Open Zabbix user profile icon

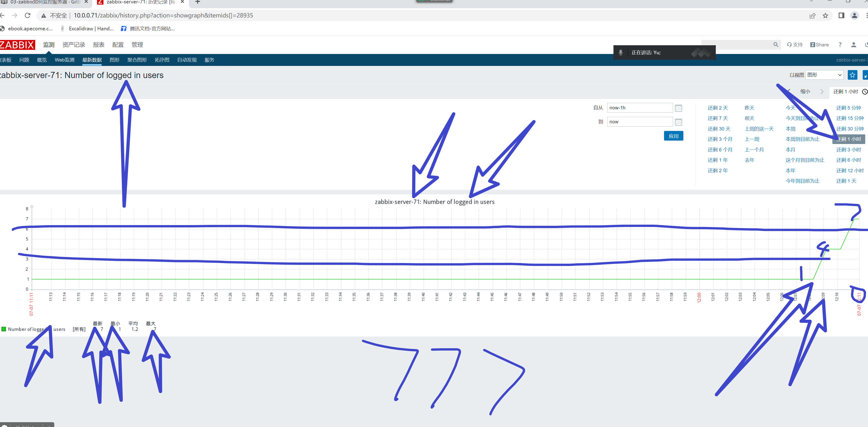pyautogui.click(x=854, y=44)
